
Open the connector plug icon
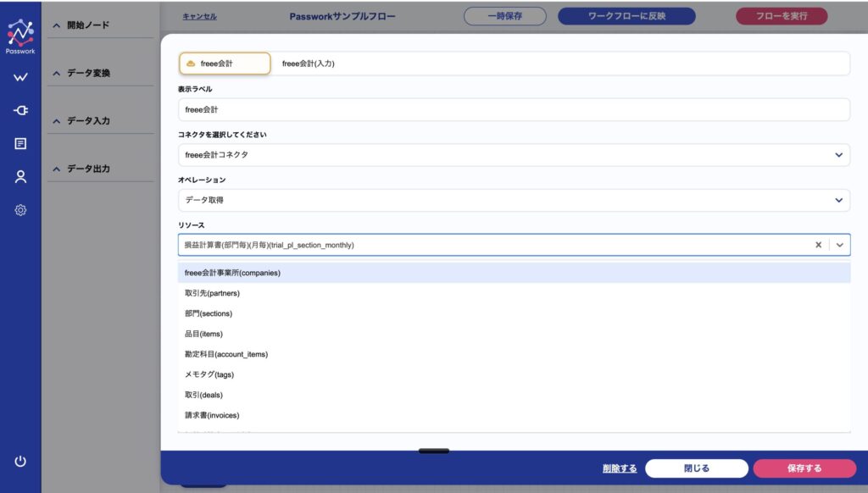[x=20, y=110]
